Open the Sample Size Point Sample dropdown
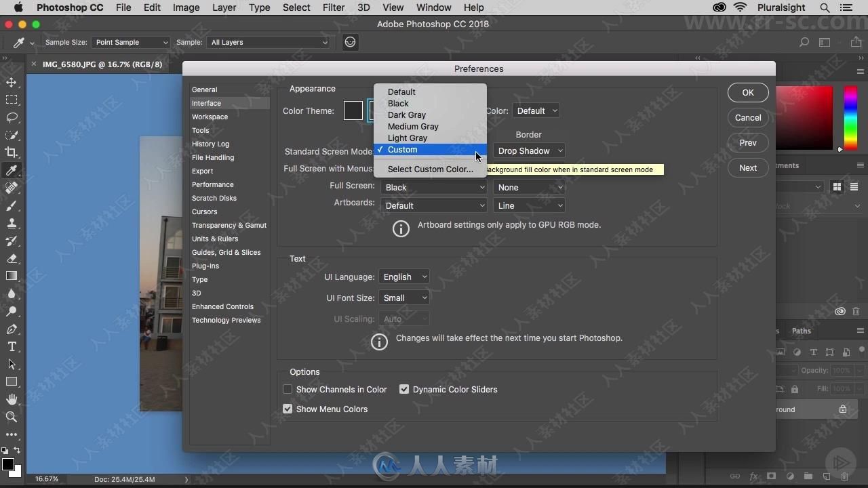The image size is (868, 488). point(130,42)
